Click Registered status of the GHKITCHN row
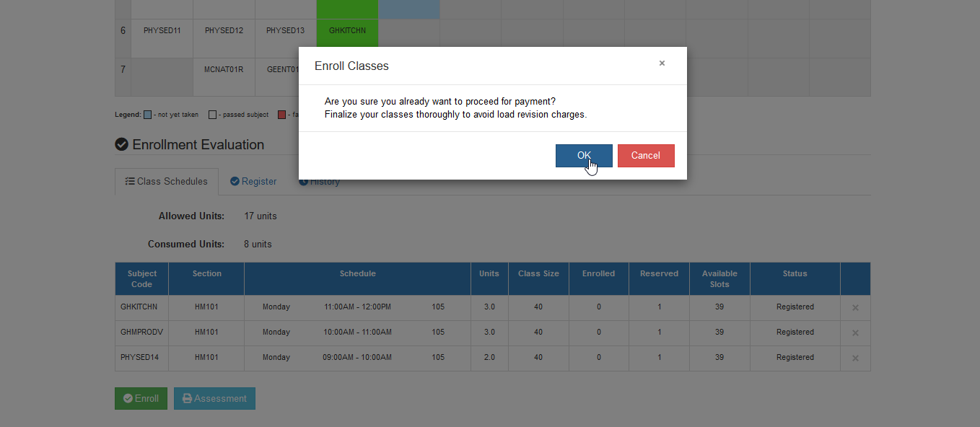The height and width of the screenshot is (427, 980). click(x=795, y=307)
